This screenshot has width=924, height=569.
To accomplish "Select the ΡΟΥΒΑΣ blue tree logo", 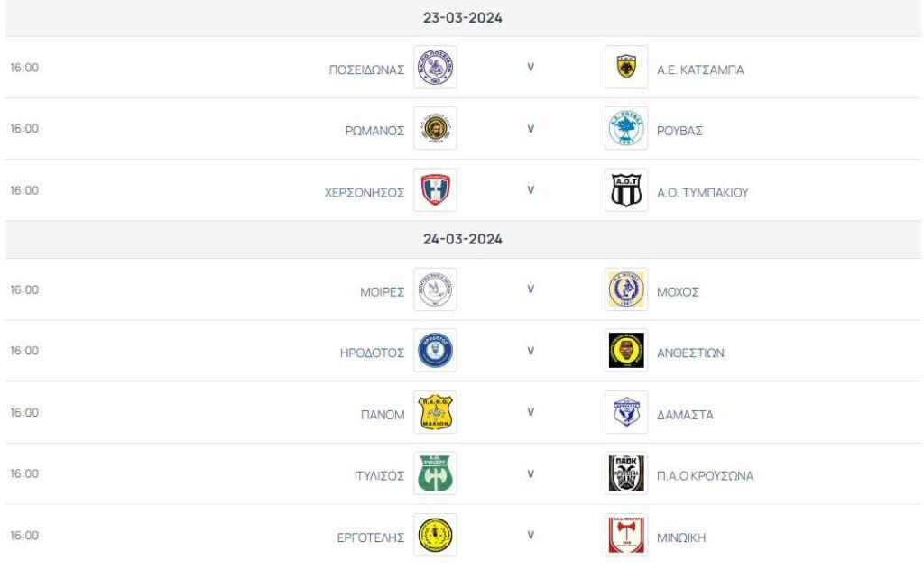I will click(x=626, y=128).
